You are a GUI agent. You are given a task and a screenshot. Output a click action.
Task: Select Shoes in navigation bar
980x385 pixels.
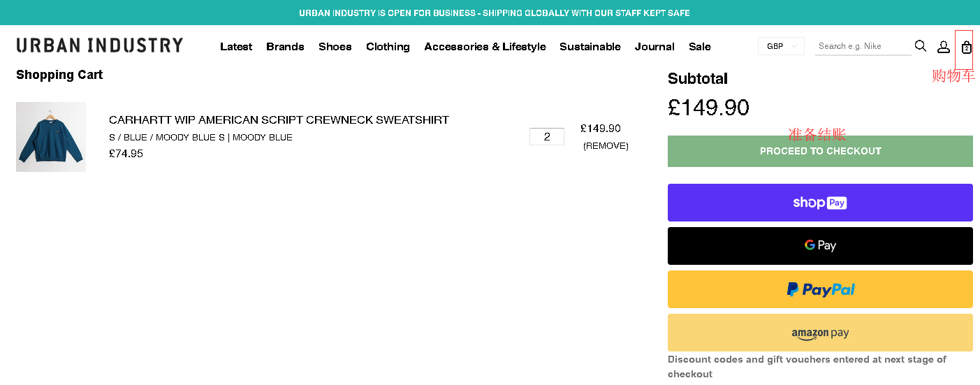[x=335, y=47]
